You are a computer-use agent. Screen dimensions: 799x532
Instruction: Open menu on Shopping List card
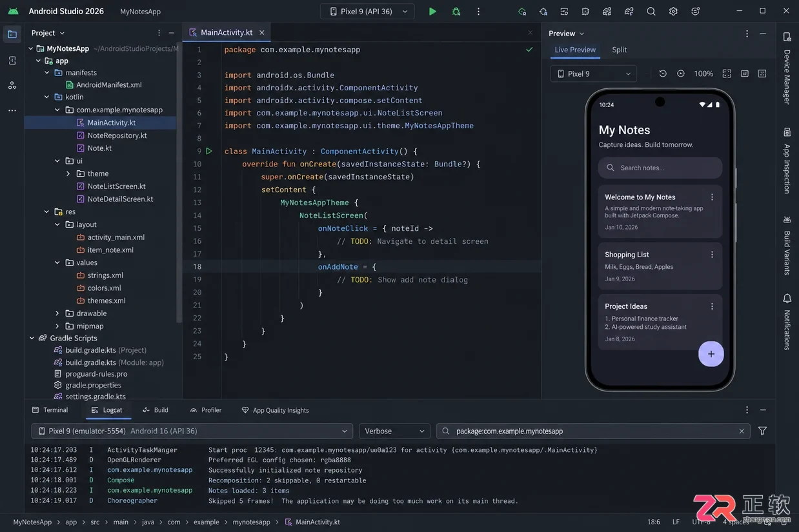coord(712,255)
